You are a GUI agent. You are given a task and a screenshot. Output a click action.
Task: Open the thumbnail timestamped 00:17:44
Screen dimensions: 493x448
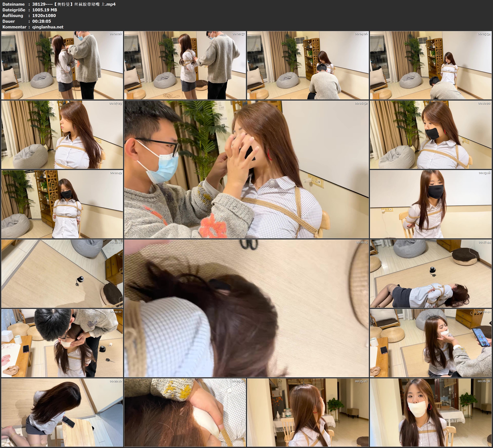click(431, 274)
